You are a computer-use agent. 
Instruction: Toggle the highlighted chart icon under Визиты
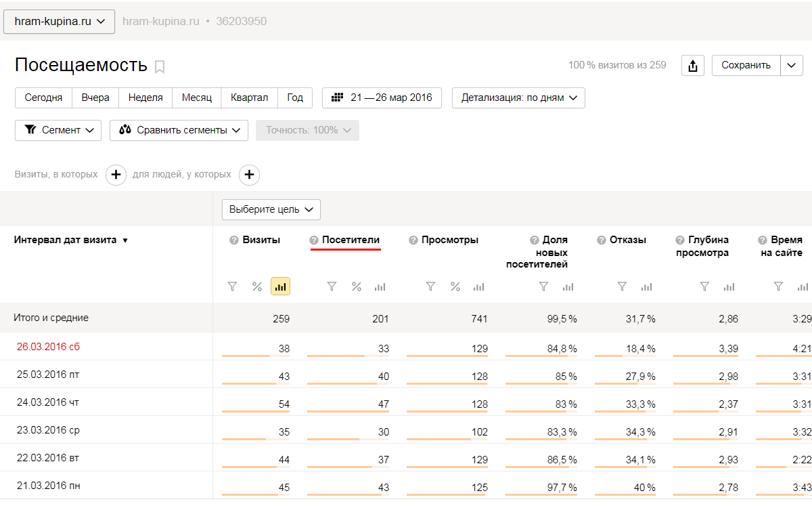click(280, 287)
